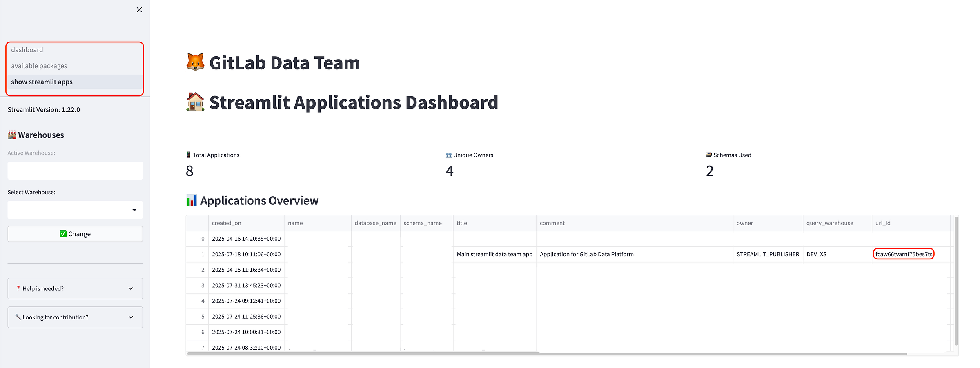The height and width of the screenshot is (368, 980).
Task: Select cell 2025-07-18 10:11:06+00:00
Action: [x=246, y=254]
